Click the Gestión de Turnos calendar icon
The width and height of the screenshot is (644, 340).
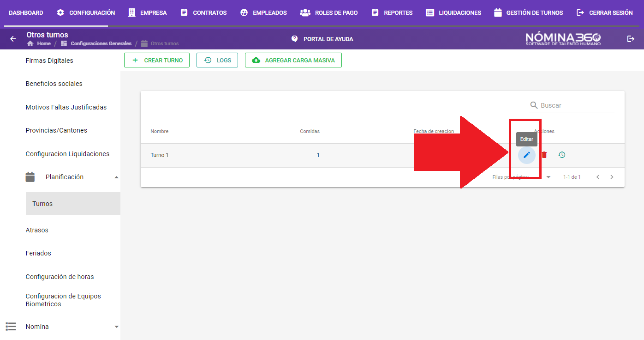pyautogui.click(x=498, y=12)
